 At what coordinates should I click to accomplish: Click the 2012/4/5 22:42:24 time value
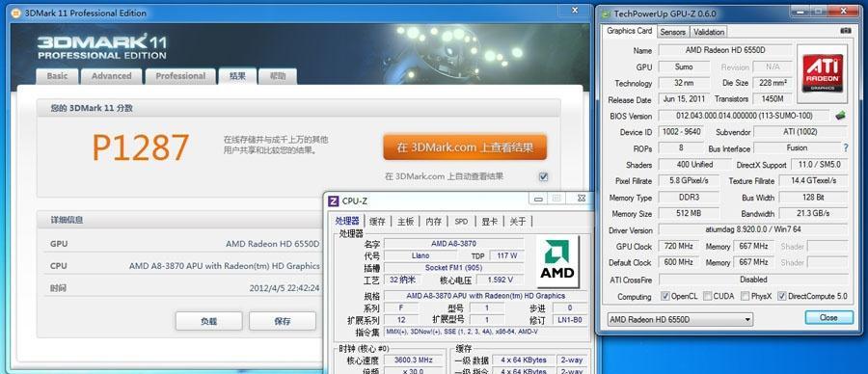(x=285, y=287)
